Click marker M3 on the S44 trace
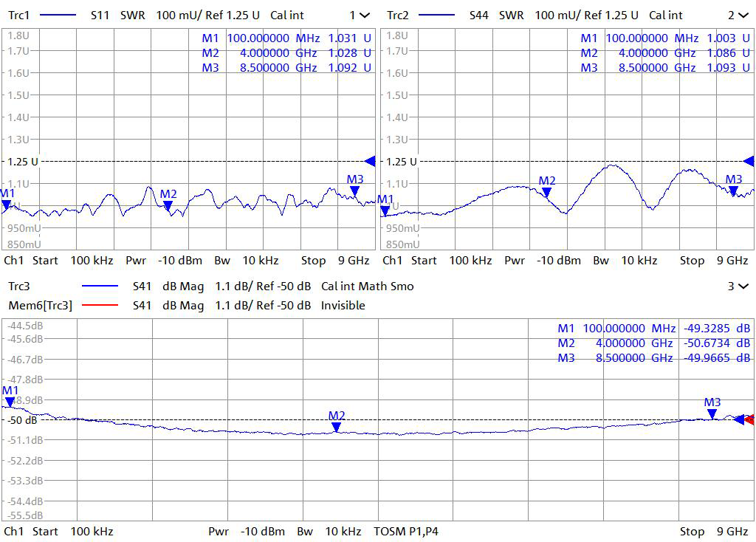Screen dimensions: 756x542 click(733, 191)
